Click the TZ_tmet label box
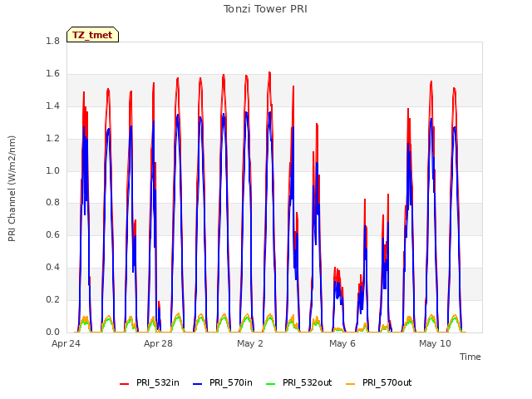532x399 pixels. pos(92,35)
